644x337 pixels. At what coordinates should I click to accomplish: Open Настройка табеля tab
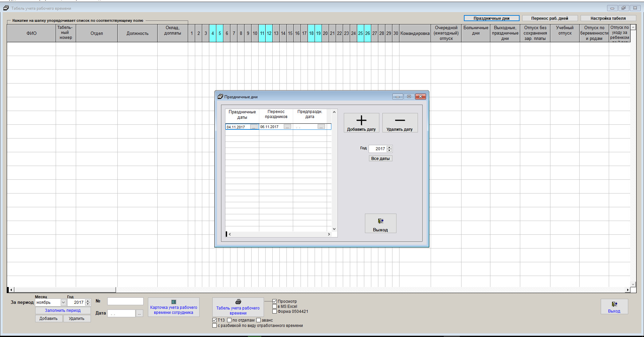click(608, 18)
